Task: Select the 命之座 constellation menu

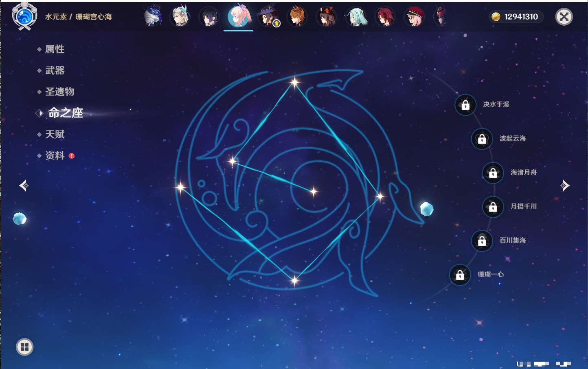Action: pos(65,113)
